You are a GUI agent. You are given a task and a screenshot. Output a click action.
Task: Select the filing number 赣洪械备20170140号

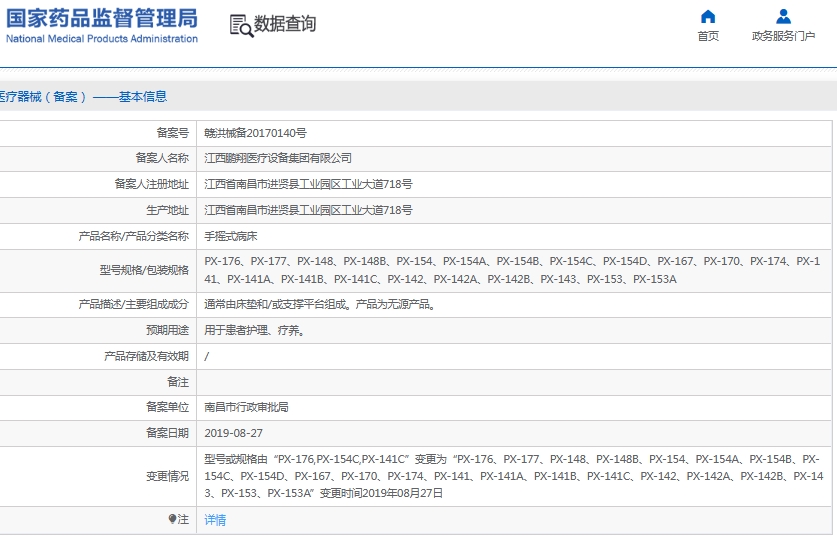[255, 133]
